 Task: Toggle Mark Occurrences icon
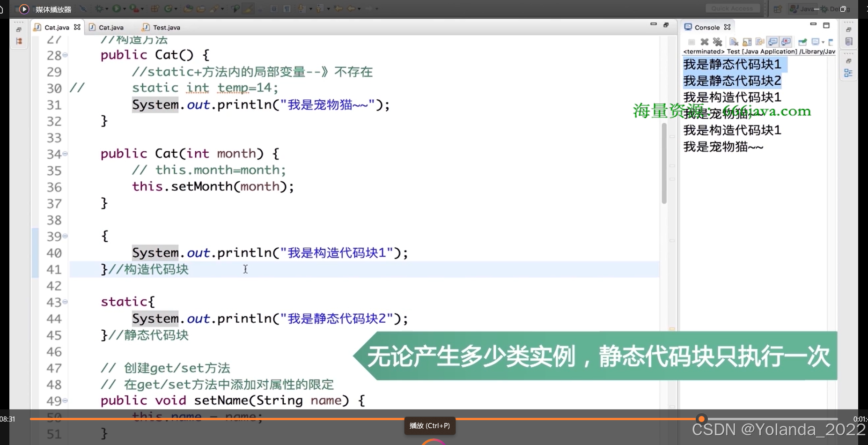235,8
